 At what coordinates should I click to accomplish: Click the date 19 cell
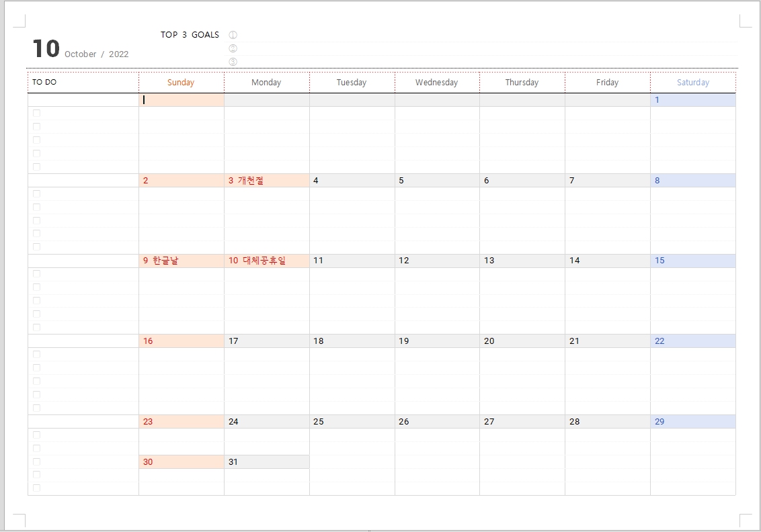(437, 341)
